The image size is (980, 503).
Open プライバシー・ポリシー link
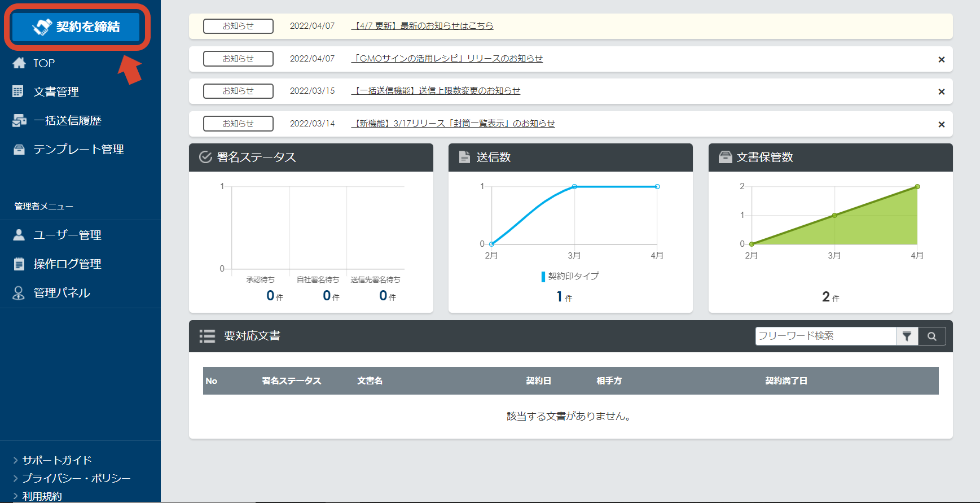tap(76, 478)
